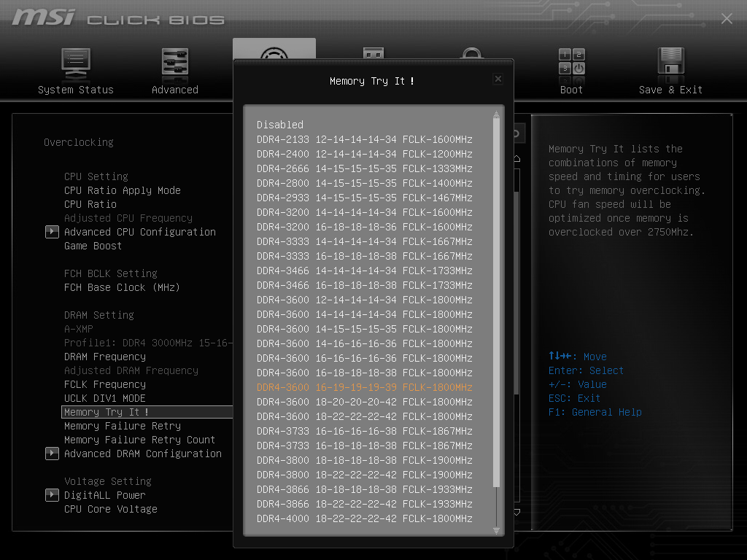Expand Advanced DRAM Configuration arrow
747x560 pixels.
[x=52, y=454]
